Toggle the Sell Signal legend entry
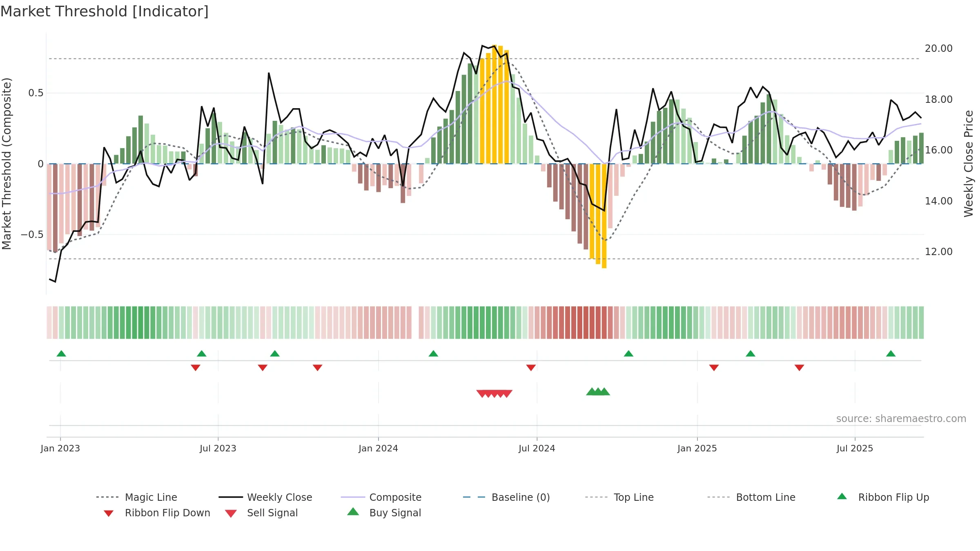Image resolution: width=980 pixels, height=551 pixels. 261,513
